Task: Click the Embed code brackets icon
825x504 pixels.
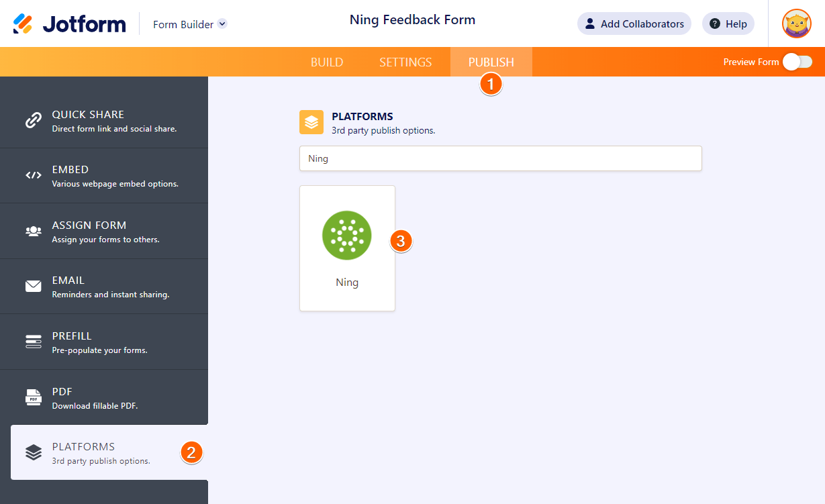Action: (33, 176)
